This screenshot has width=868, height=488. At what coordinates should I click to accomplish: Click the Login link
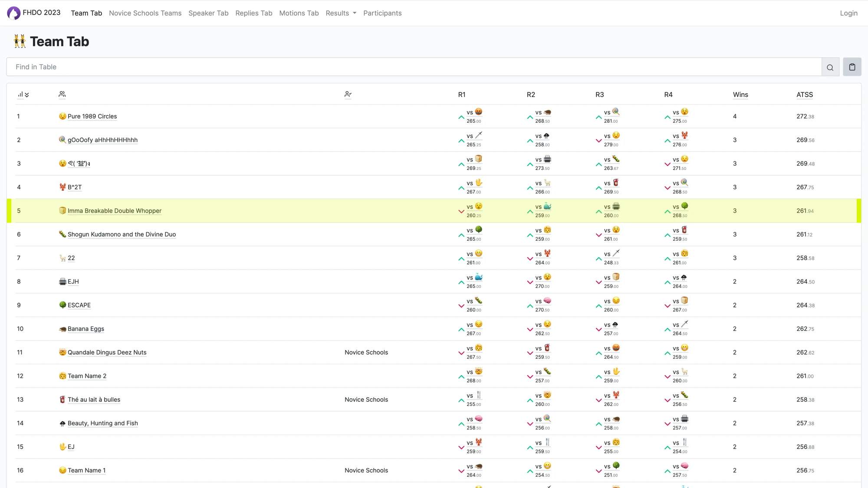point(848,13)
